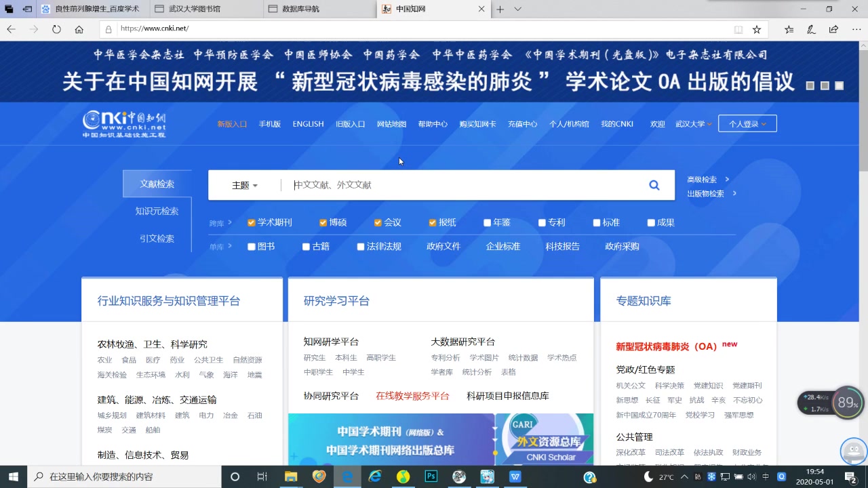Open Windows Start menu
The height and width of the screenshot is (488, 868).
14,476
